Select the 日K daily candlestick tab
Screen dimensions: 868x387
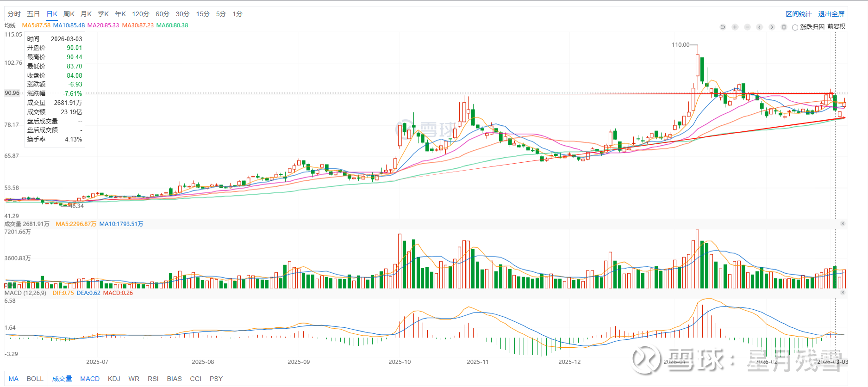[x=52, y=14]
